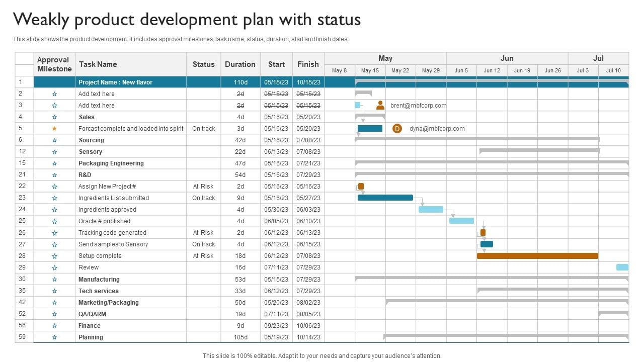Select the Ingredients List submitted milestone star
The width and height of the screenshot is (644, 362).
(x=54, y=198)
